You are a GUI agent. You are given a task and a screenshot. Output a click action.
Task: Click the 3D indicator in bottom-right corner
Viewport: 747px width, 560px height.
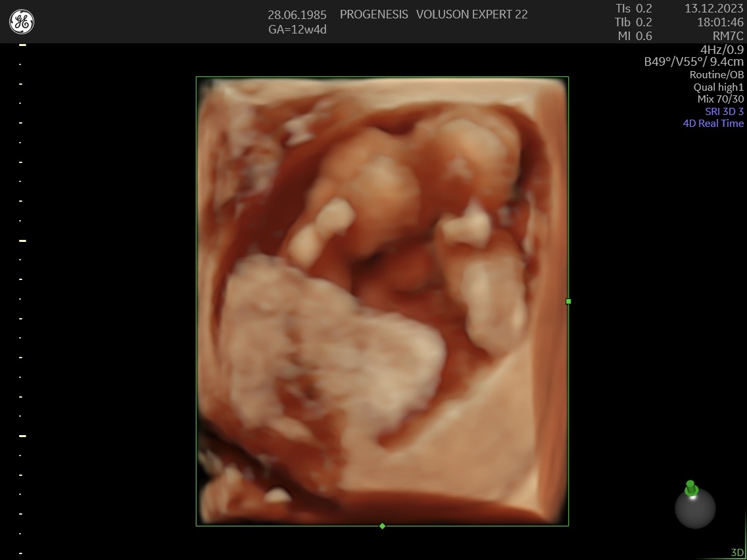(737, 552)
